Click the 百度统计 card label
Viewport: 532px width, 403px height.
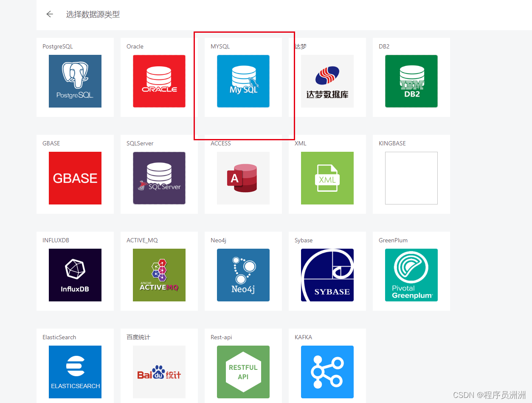[138, 337]
